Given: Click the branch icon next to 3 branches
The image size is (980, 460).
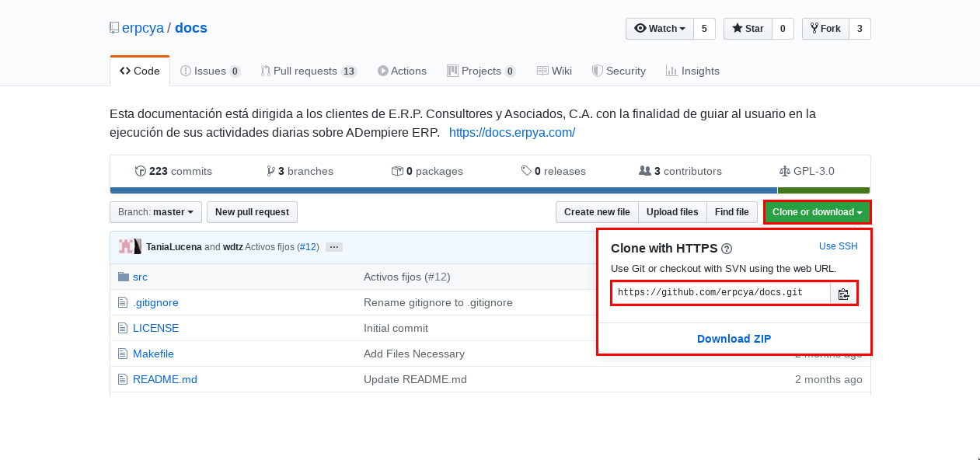Looking at the screenshot, I should point(270,170).
